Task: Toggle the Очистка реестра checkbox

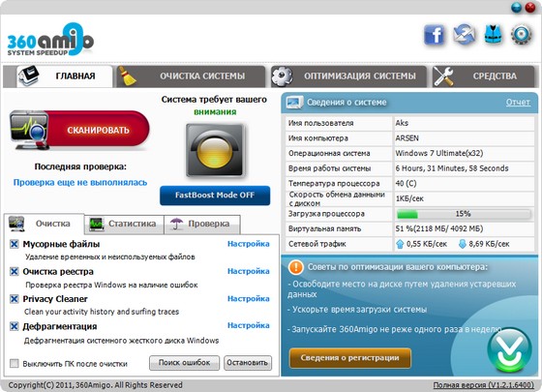Action: coord(14,271)
